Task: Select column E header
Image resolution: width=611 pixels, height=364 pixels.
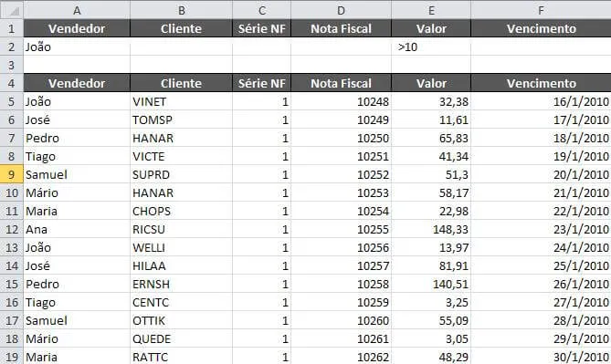Action: 431,10
